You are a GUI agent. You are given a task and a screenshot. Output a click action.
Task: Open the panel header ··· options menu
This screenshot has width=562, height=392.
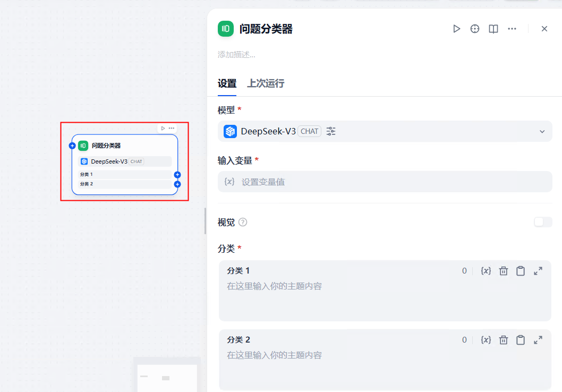[x=512, y=29]
